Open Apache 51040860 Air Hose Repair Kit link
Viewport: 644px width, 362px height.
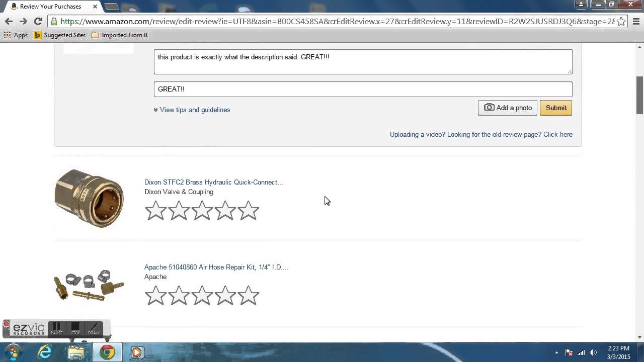216,267
